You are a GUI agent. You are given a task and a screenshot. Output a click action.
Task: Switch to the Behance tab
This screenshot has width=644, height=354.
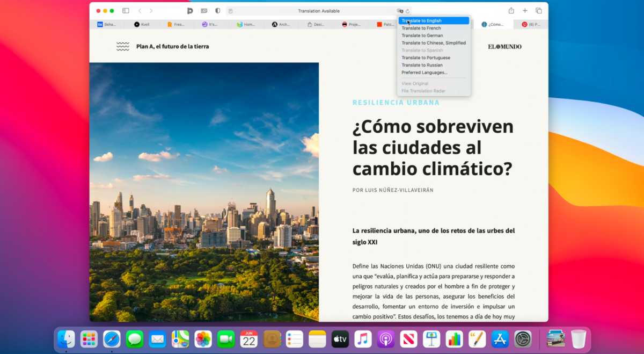107,24
